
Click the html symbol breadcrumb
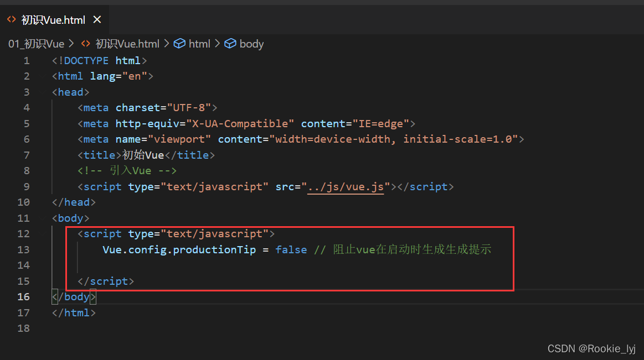pyautogui.click(x=199, y=44)
